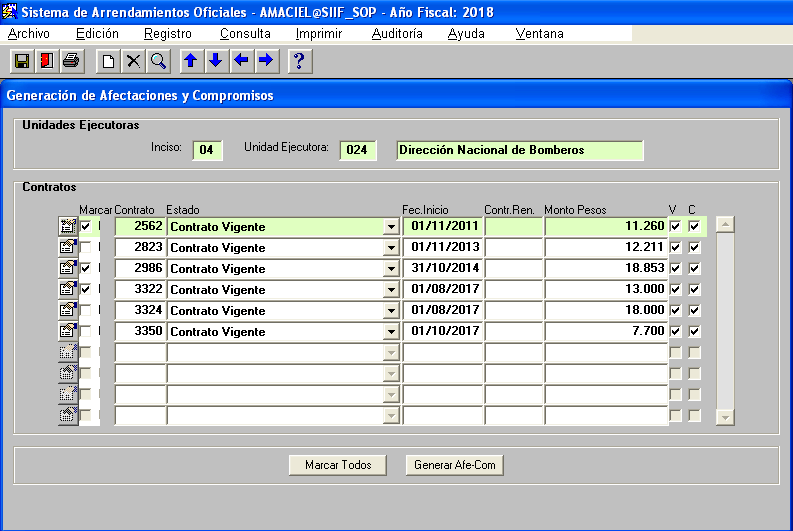Click the Print toolbar icon
This screenshot has height=531, width=793.
[71, 61]
